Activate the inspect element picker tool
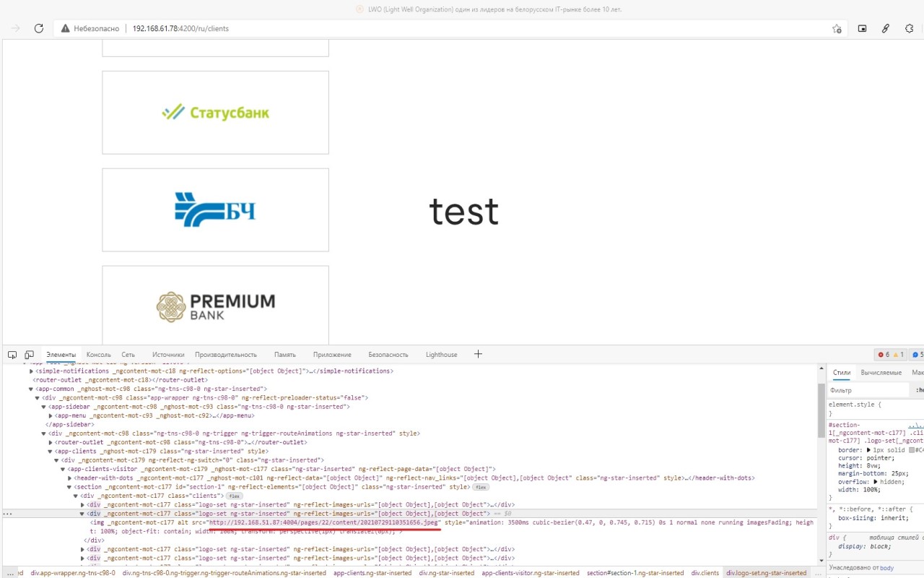Viewport: 924px width, 578px height. tap(13, 355)
